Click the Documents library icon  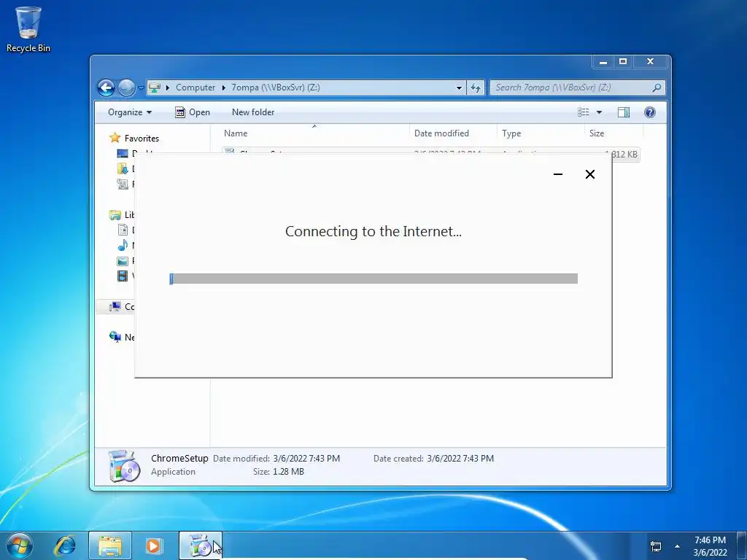point(123,230)
